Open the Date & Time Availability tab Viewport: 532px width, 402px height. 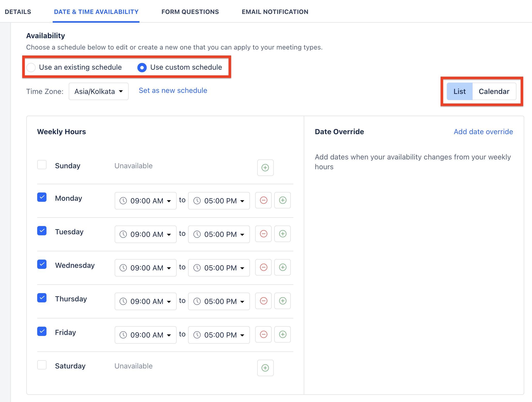click(96, 12)
